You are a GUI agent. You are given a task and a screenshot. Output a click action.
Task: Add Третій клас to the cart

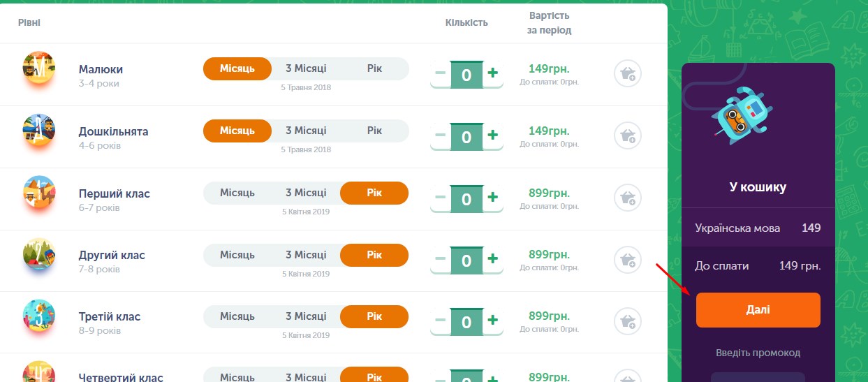[628, 322]
